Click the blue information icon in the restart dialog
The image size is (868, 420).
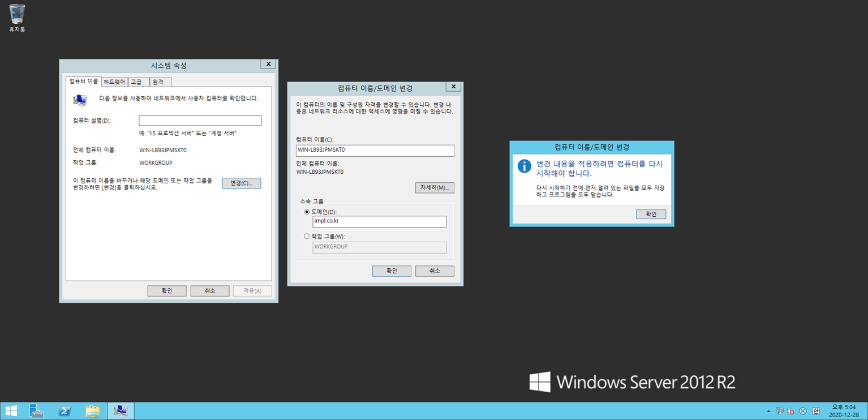[525, 166]
